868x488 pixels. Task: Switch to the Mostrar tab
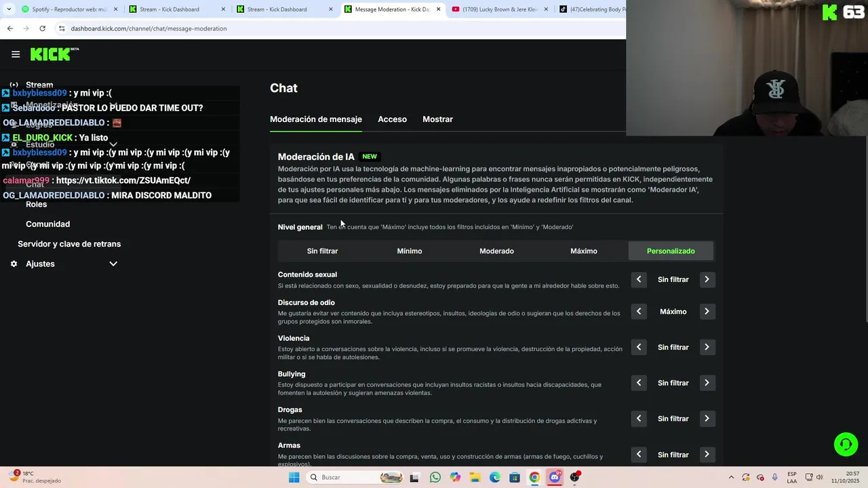coord(437,119)
